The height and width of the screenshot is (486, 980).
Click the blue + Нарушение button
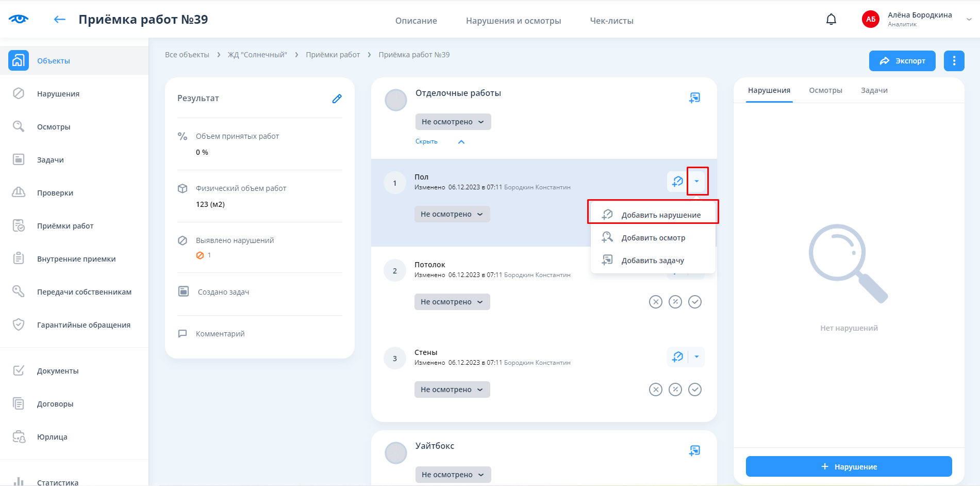click(x=849, y=466)
